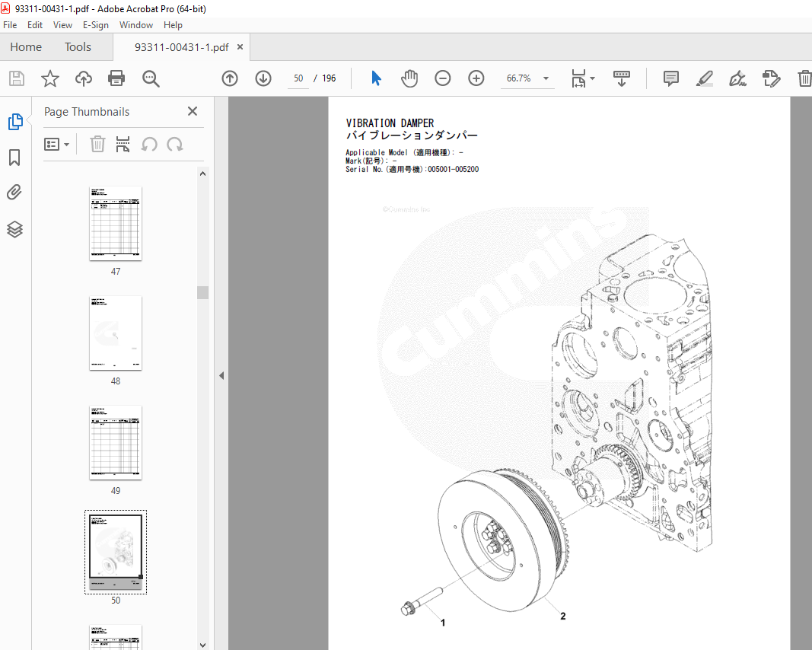This screenshot has height=650, width=812.
Task: Add the bookmark star icon
Action: tap(50, 78)
